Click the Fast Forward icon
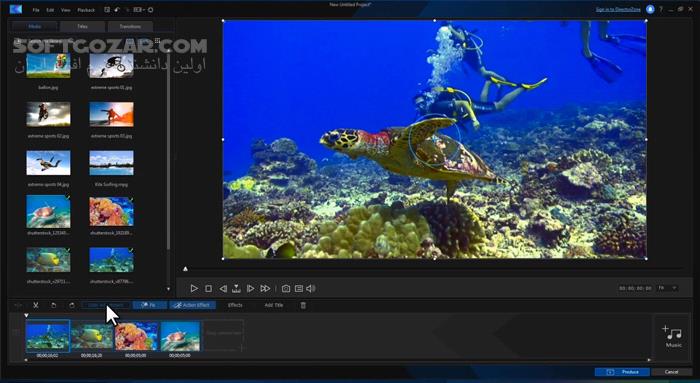 pos(265,289)
